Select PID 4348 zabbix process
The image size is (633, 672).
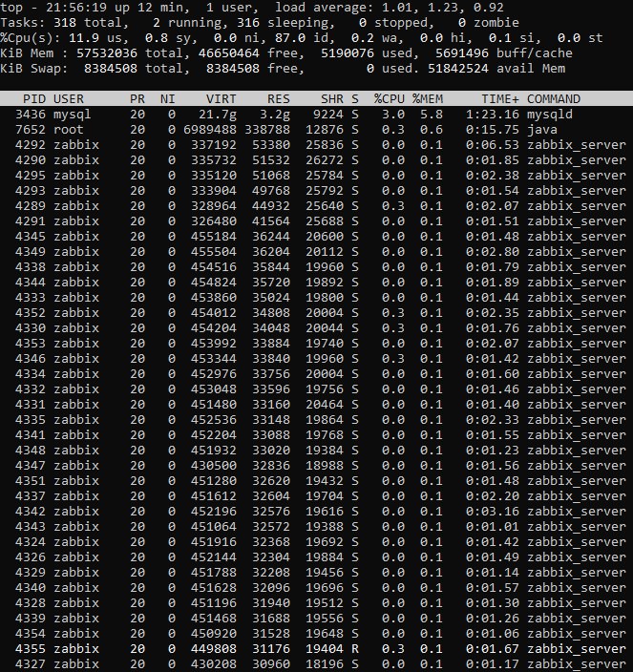click(x=30, y=451)
